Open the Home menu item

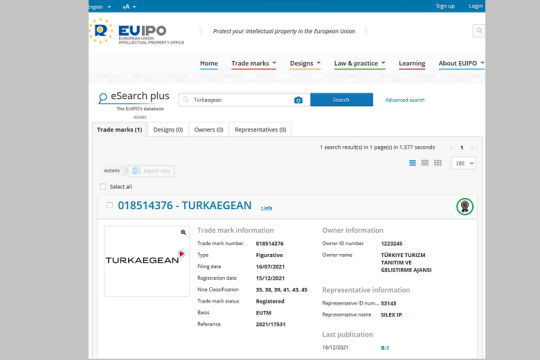(x=209, y=63)
